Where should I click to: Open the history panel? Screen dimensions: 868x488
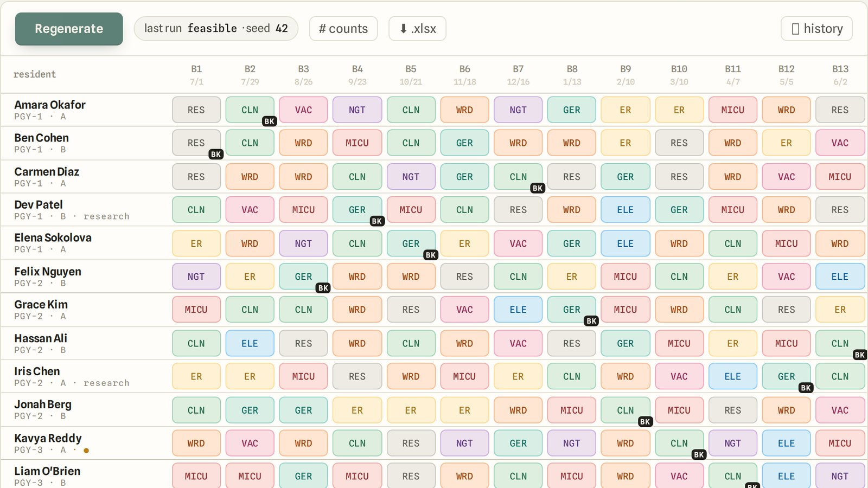816,29
